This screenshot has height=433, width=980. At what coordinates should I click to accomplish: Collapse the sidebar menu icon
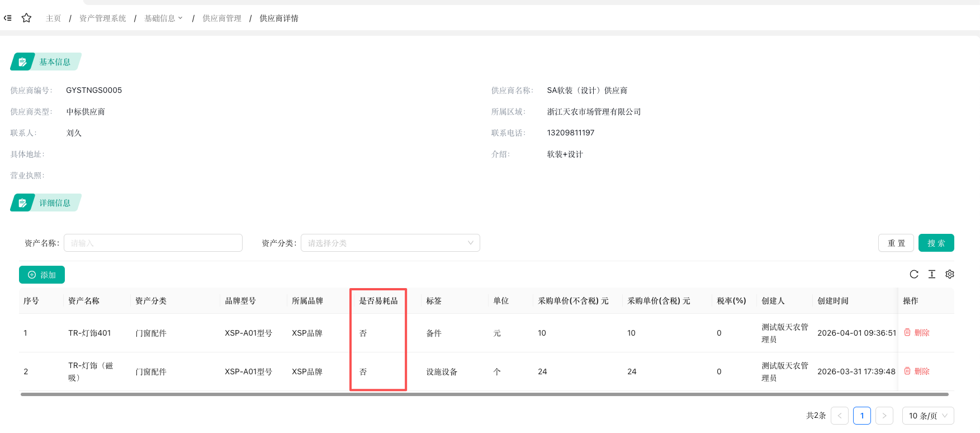click(8, 18)
